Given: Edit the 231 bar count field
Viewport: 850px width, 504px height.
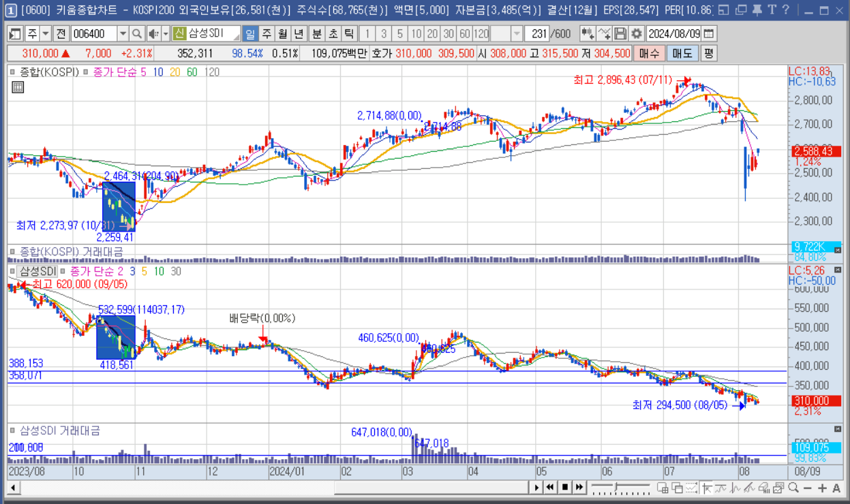Looking at the screenshot, I should (x=538, y=34).
